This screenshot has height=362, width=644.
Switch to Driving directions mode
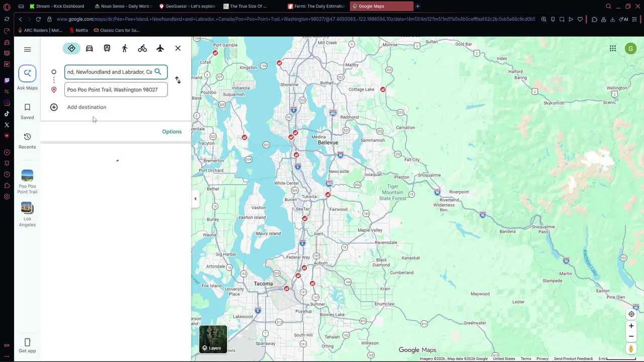pyautogui.click(x=90, y=48)
